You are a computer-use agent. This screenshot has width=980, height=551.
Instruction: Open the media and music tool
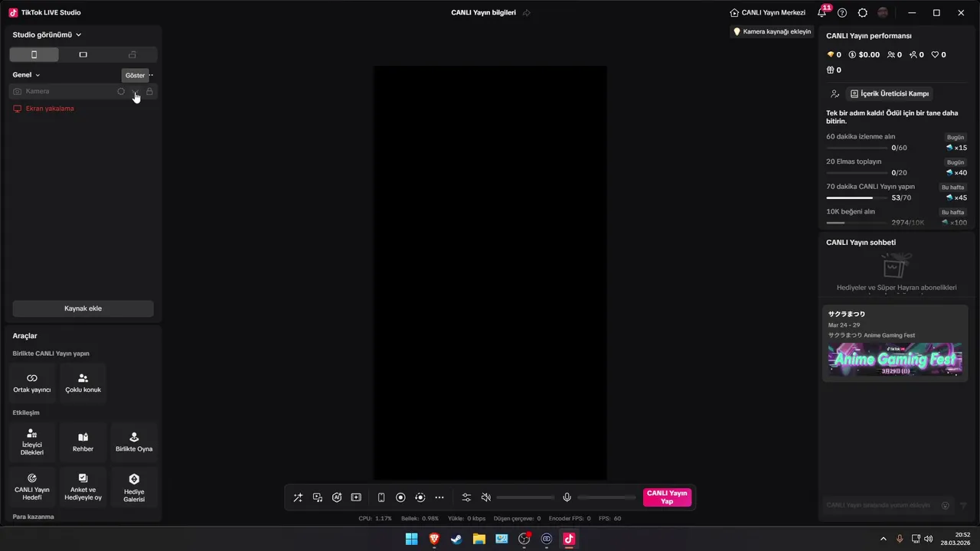[x=318, y=497]
